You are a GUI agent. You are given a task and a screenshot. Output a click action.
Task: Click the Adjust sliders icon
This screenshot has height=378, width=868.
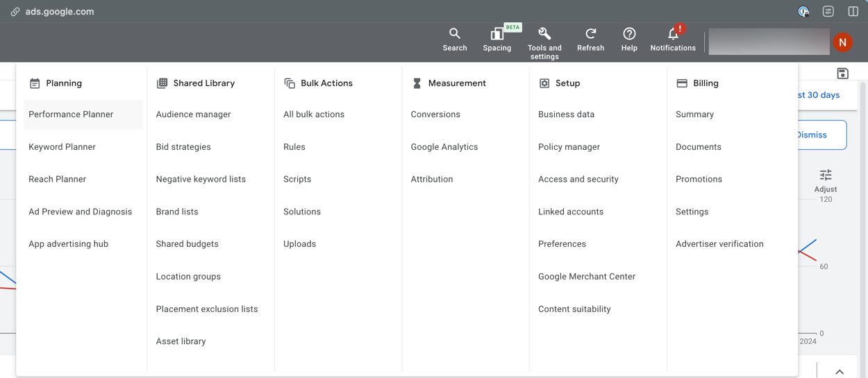[x=826, y=175]
